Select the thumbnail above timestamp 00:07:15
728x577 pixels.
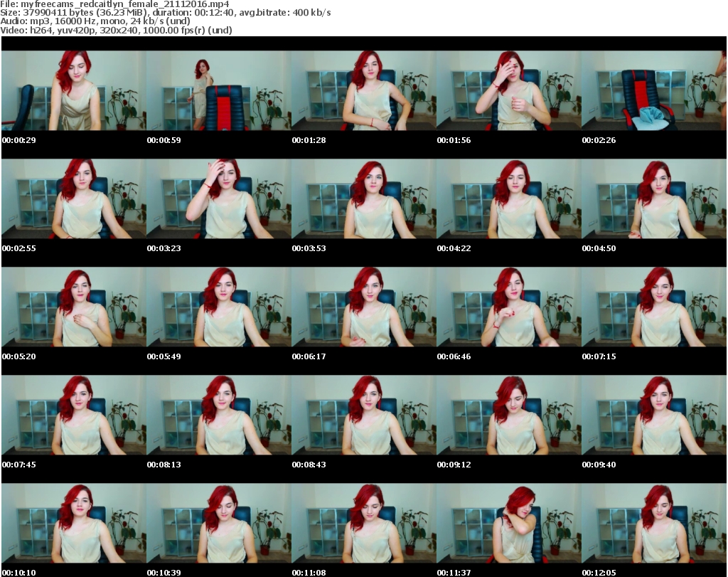pos(654,307)
